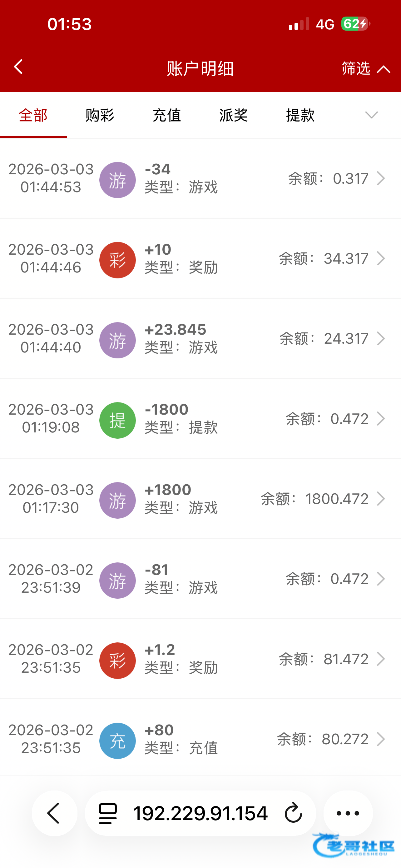Tap the back arrow in red header
The height and width of the screenshot is (868, 401).
pos(18,67)
